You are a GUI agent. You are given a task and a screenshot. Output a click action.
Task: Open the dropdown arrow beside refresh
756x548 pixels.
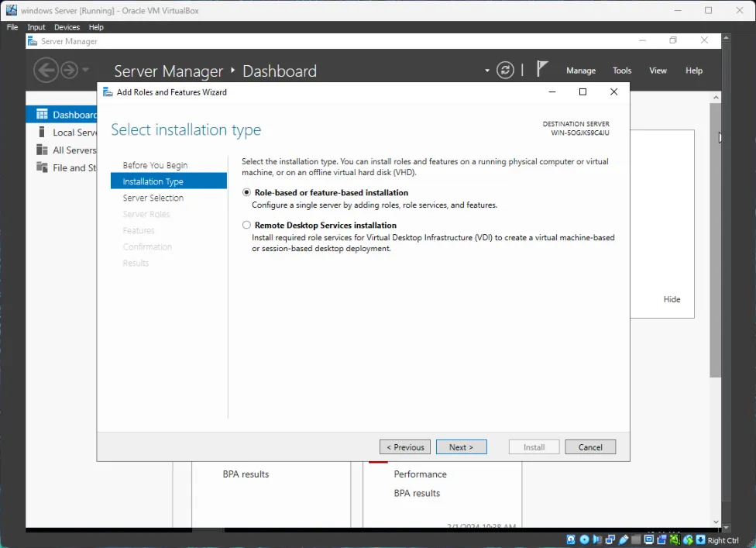pos(487,71)
